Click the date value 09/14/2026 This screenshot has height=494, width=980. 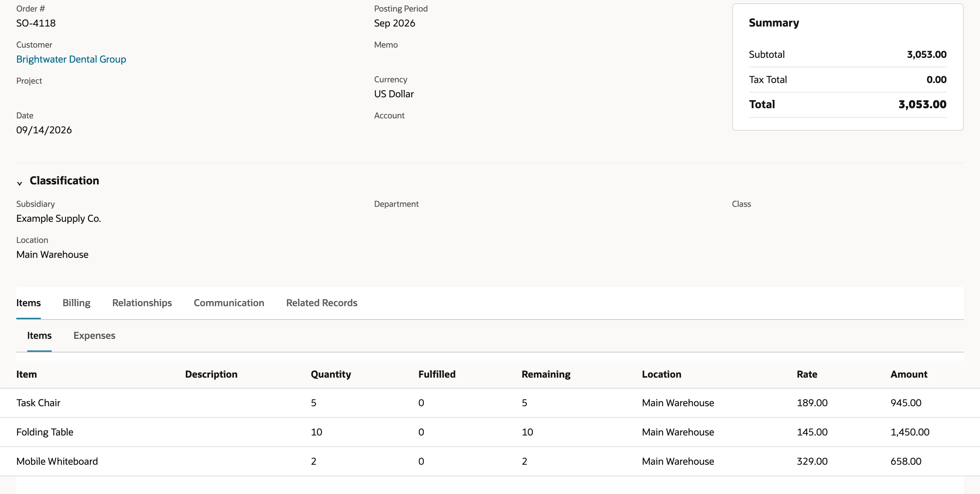(x=44, y=130)
